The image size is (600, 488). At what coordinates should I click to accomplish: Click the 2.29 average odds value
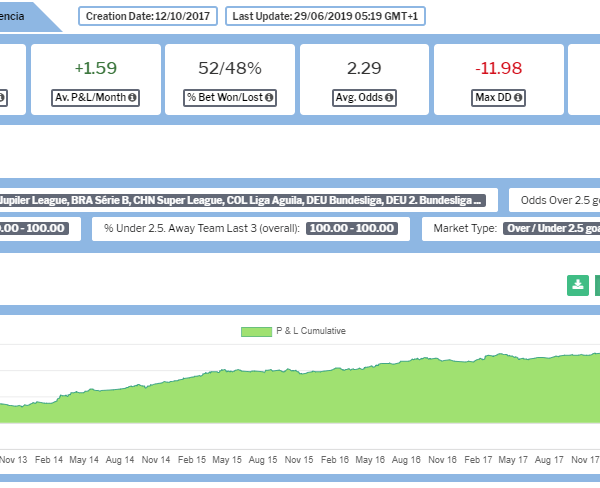(x=364, y=68)
